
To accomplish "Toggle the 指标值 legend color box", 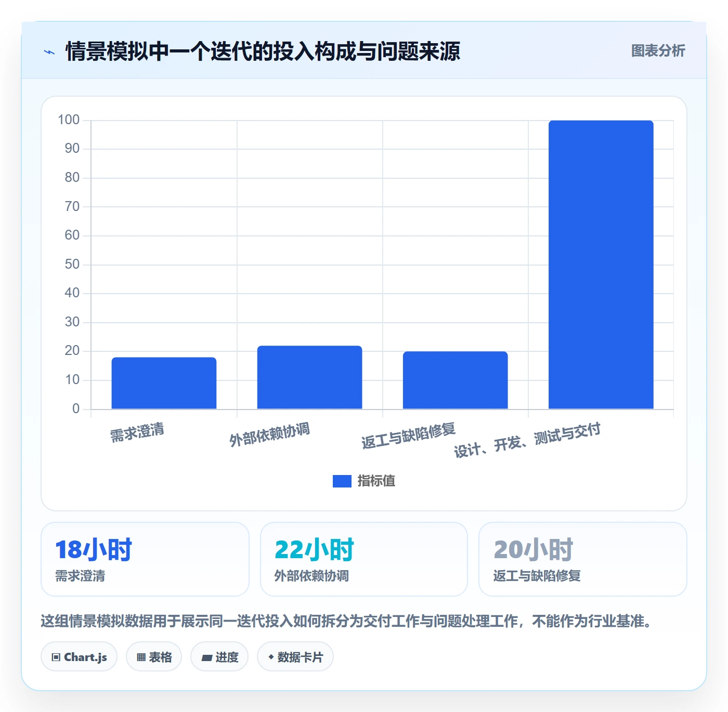I will point(342,481).
